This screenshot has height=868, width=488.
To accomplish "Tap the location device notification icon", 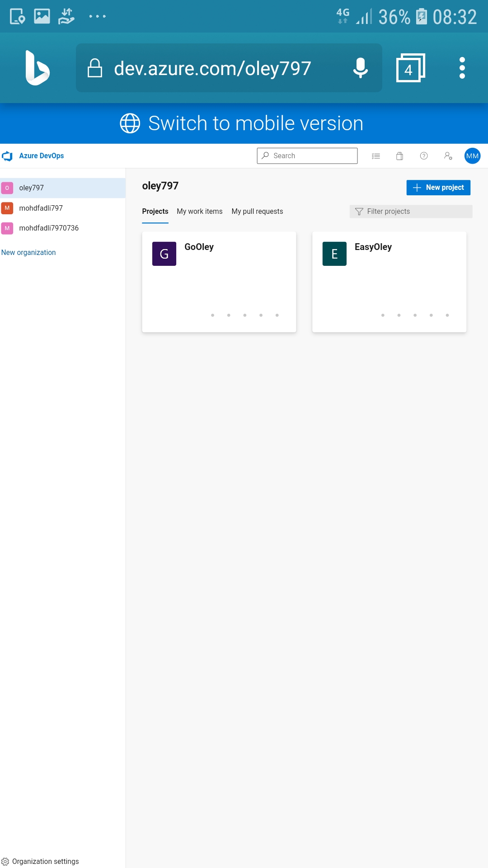I will pyautogui.click(x=17, y=16).
